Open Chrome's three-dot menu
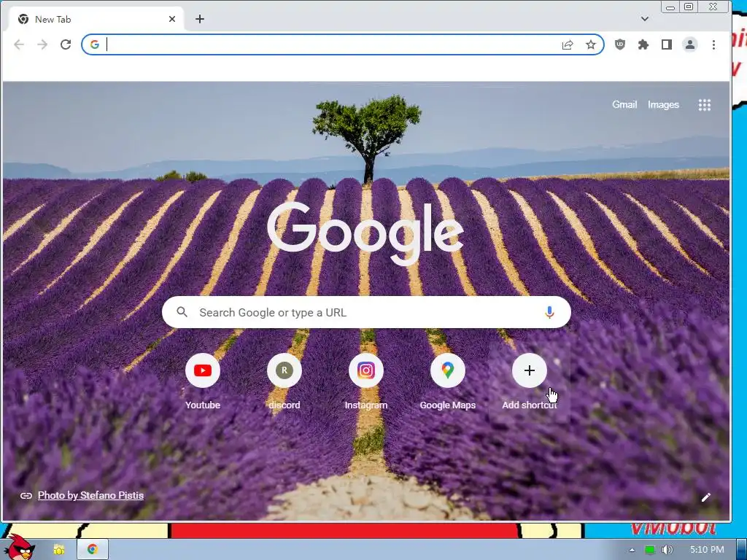The image size is (747, 560). tap(713, 44)
